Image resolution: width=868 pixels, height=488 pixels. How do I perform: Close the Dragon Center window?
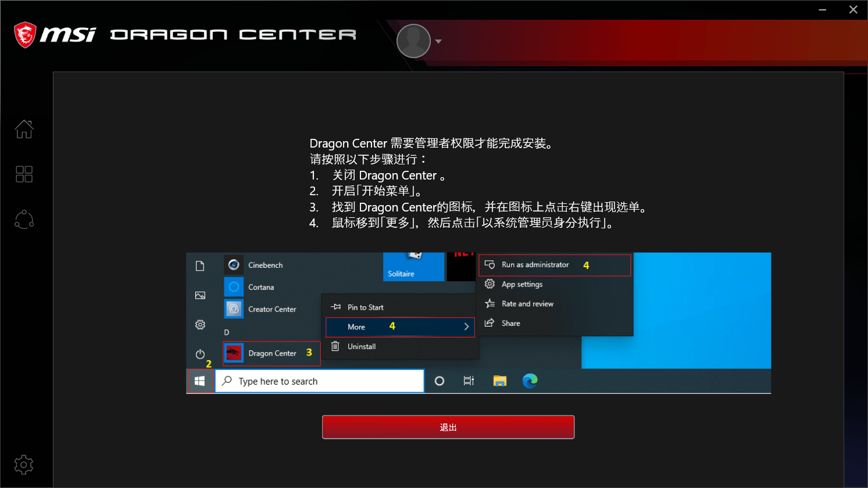[853, 10]
